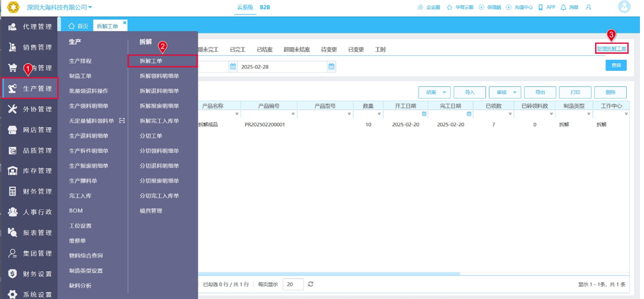Viewport: 644px width, 299px height.
Task: Open 销售管理 in sidebar
Action: click(x=29, y=47)
